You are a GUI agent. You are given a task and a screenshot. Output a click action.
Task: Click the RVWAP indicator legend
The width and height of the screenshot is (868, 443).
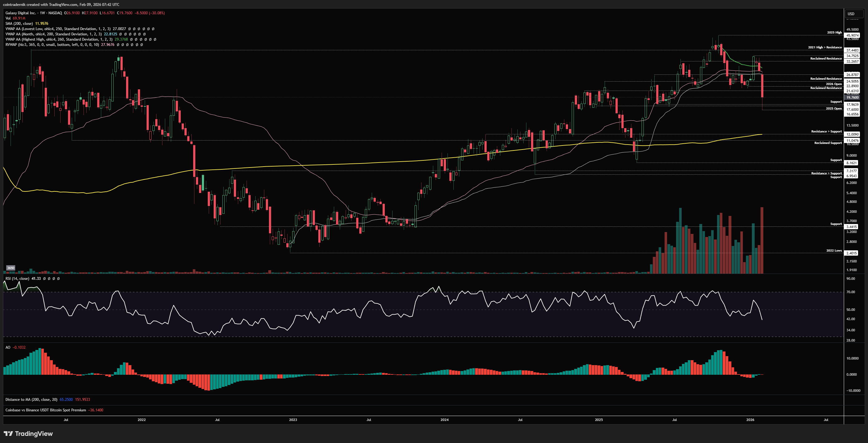[52, 44]
